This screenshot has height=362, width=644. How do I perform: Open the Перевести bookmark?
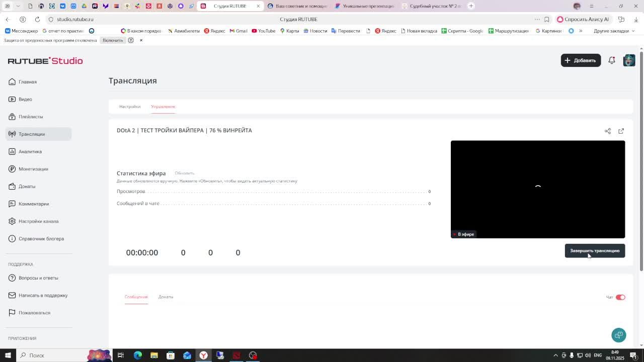click(346, 31)
